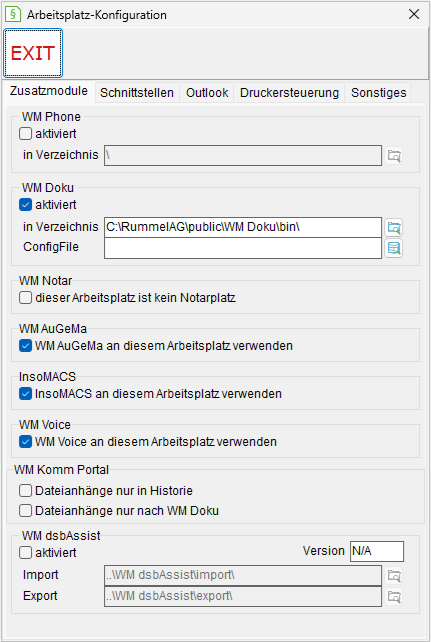The width and height of the screenshot is (431, 642).
Task: Uncheck WM AuGeMa an diesem Arbeitsplatz verwenden
Action: (25, 346)
